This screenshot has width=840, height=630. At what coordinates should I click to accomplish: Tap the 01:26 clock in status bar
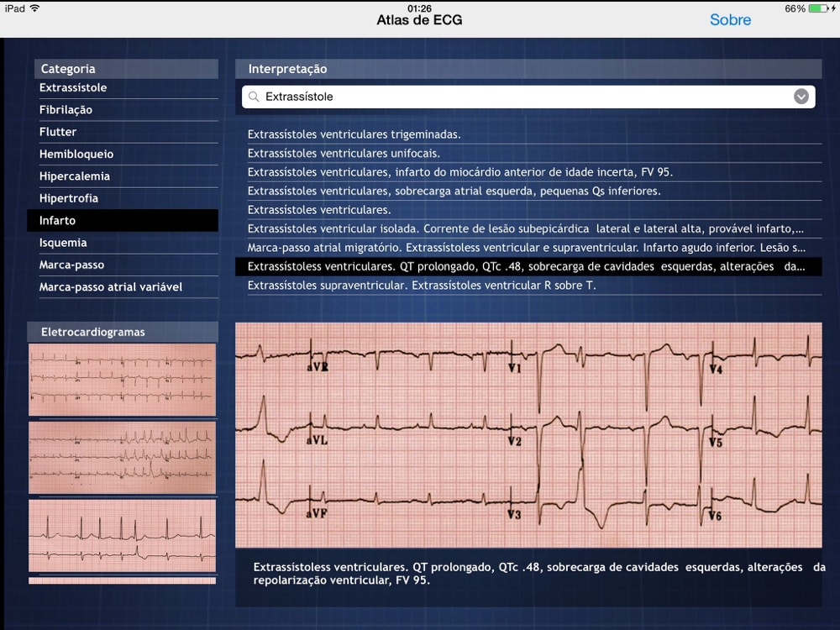[x=419, y=8]
